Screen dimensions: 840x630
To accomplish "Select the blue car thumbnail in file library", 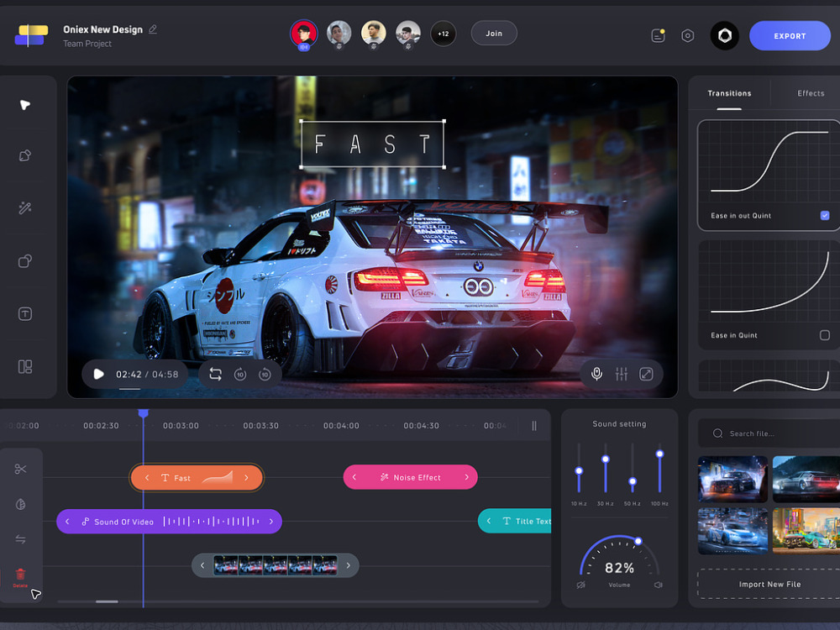I will (732, 531).
